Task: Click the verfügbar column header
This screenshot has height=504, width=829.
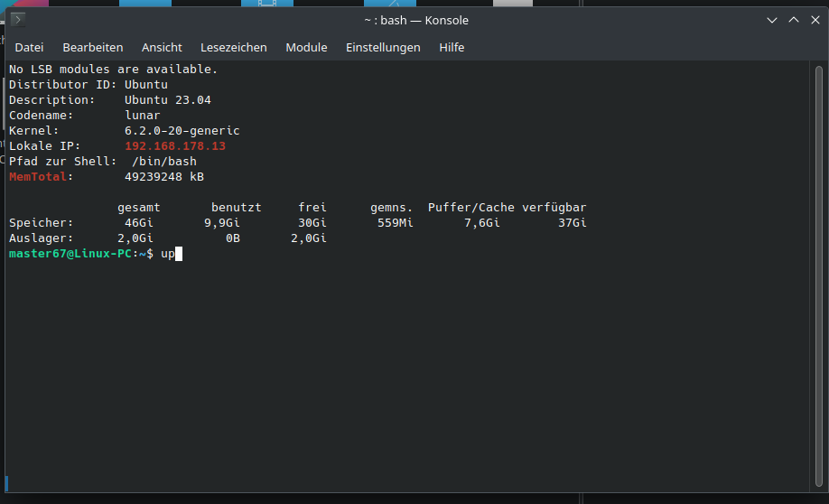Action: 554,208
